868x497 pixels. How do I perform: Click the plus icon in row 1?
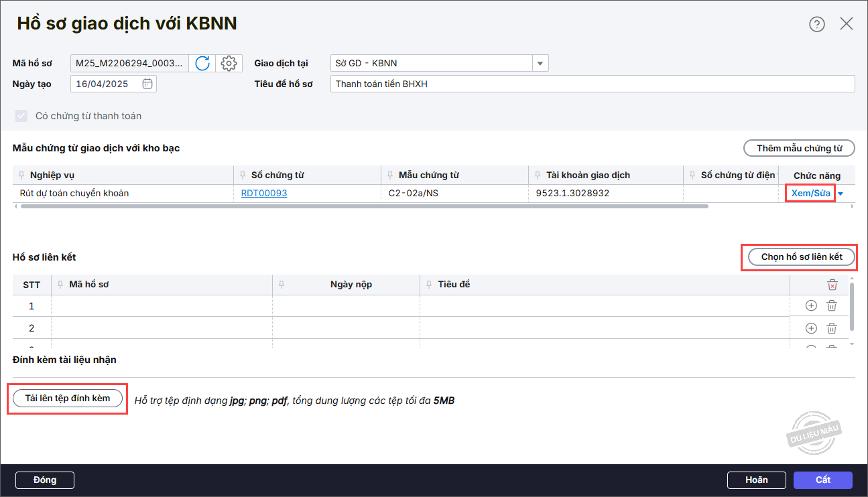(x=811, y=306)
